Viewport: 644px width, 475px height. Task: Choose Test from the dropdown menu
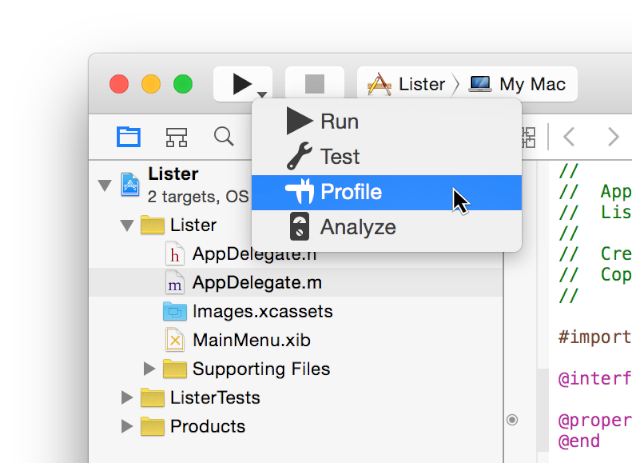pos(339,157)
